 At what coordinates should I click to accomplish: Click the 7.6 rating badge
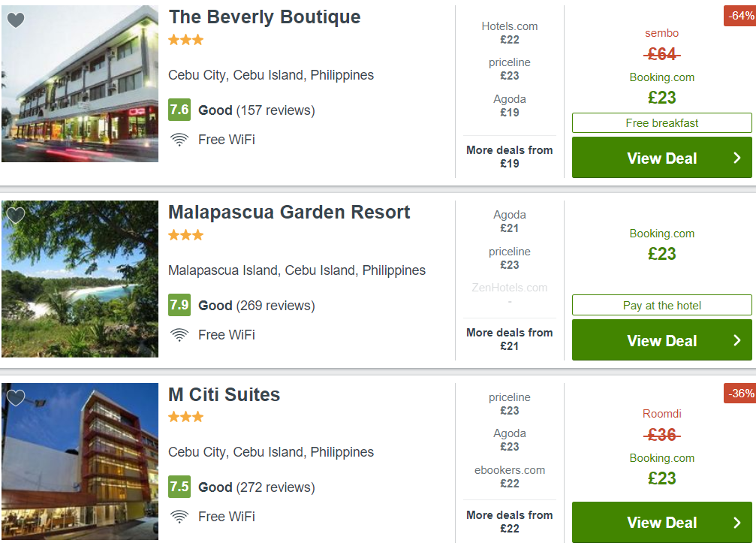tap(179, 110)
